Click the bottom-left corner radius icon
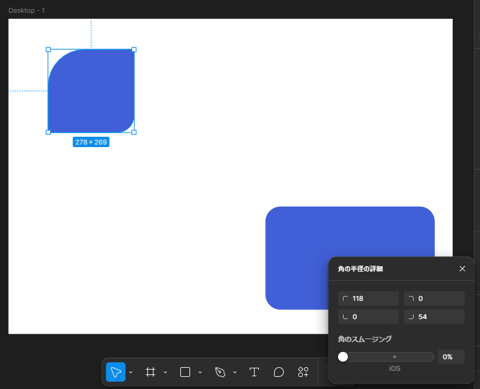Viewport: 480px width, 389px height. [345, 317]
